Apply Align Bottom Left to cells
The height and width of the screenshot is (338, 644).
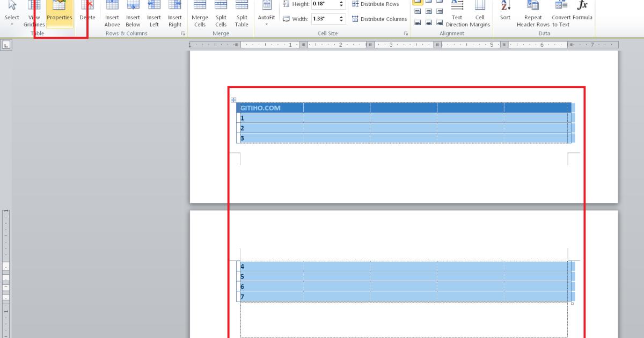(x=418, y=22)
